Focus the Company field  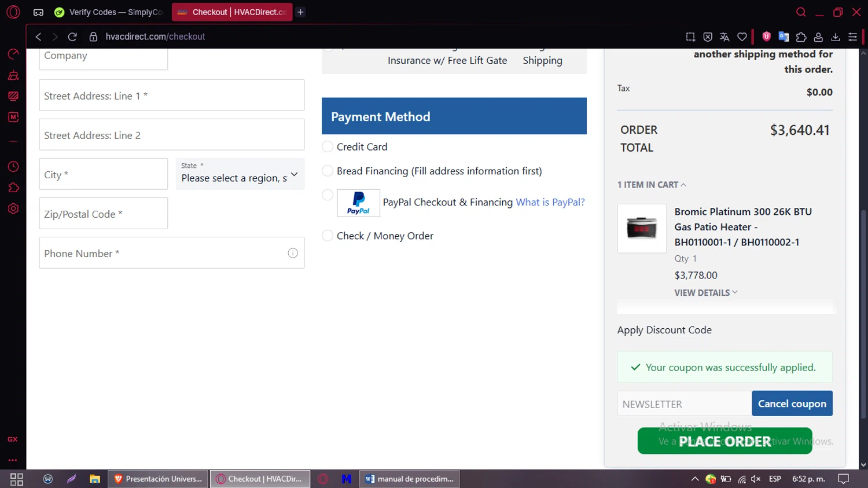[104, 59]
